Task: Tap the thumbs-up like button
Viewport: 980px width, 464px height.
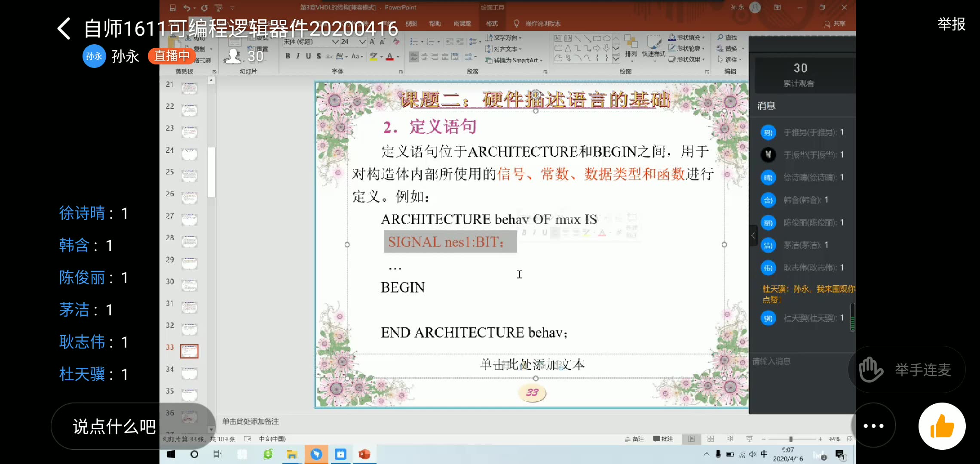Action: (942, 426)
